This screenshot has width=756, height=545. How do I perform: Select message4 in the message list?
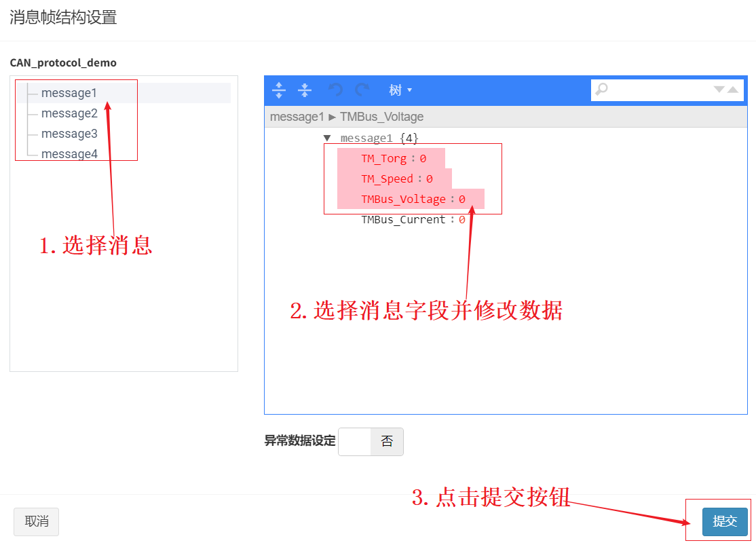tap(69, 154)
